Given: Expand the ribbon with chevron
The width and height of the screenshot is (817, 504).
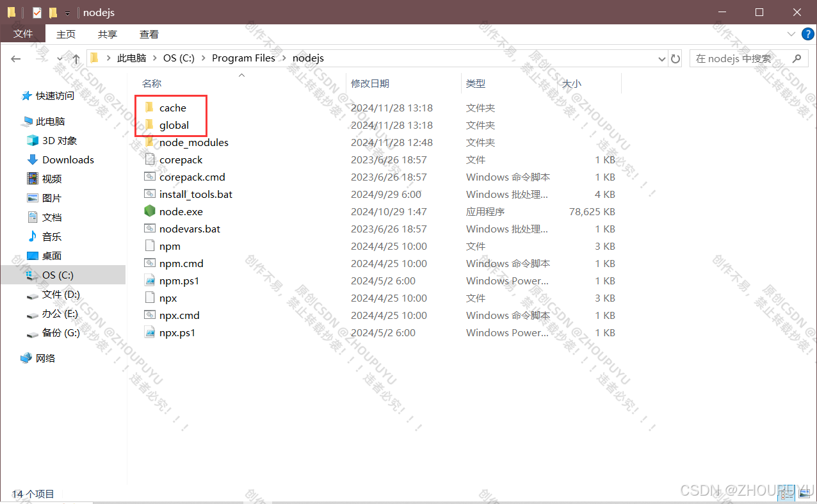Looking at the screenshot, I should 791,33.
